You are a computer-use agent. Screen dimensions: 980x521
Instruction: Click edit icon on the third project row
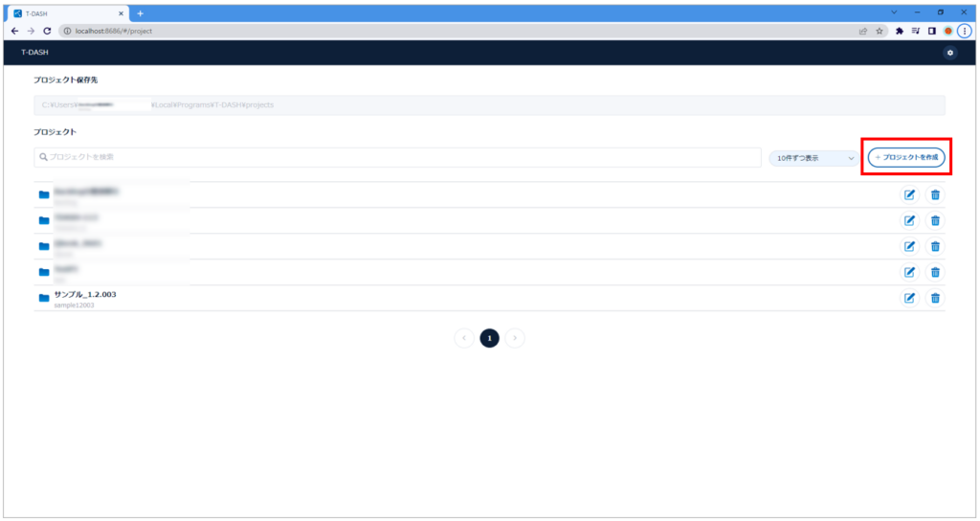click(x=910, y=246)
